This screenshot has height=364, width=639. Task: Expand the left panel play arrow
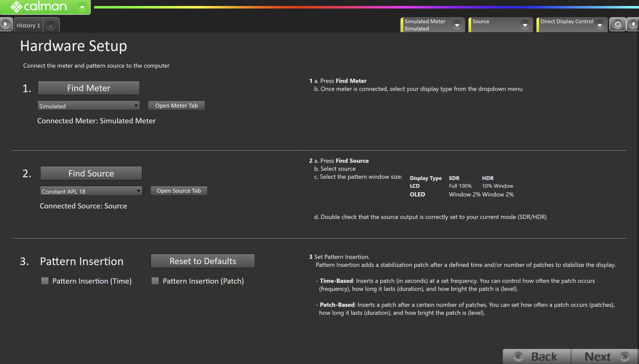point(5,24)
